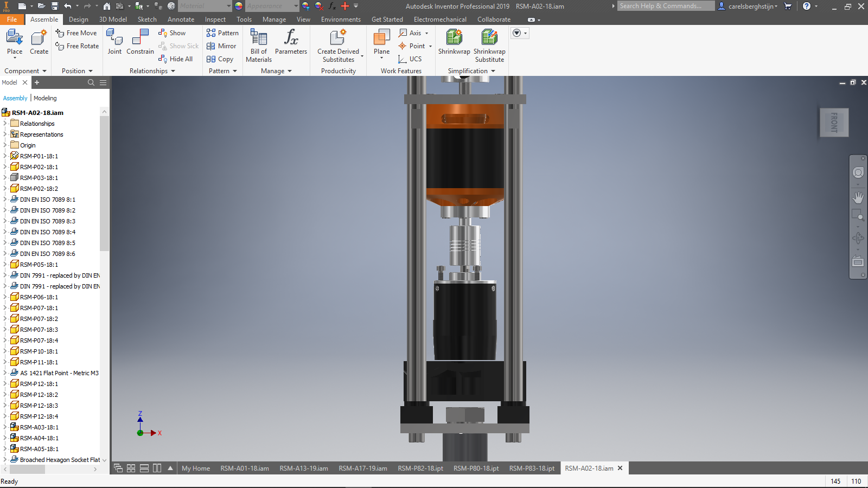Click the UCS tool

click(410, 59)
